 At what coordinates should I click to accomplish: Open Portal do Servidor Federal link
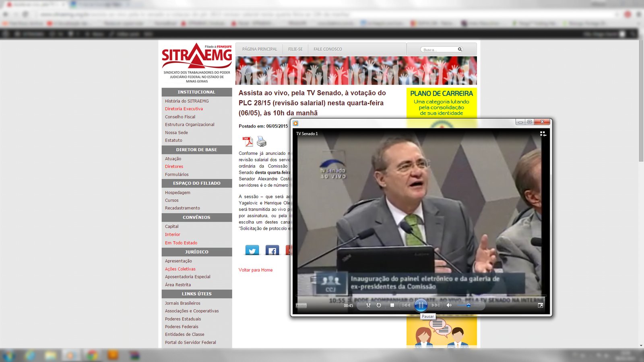(190, 343)
